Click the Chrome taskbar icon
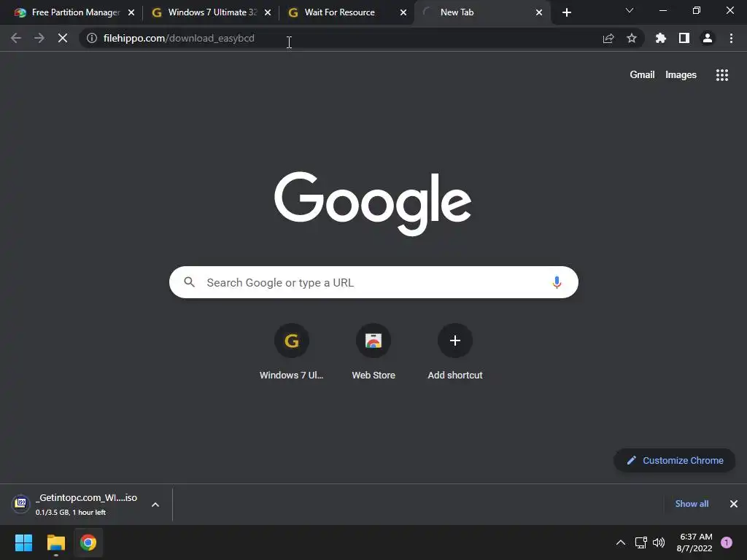 coord(88,542)
